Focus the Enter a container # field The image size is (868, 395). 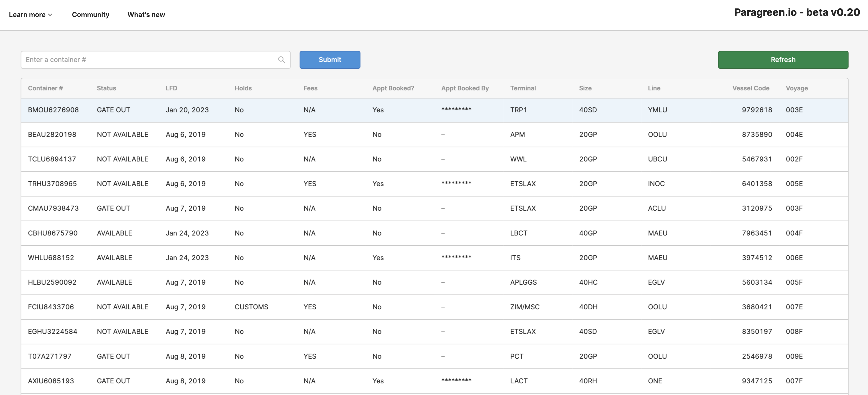148,60
